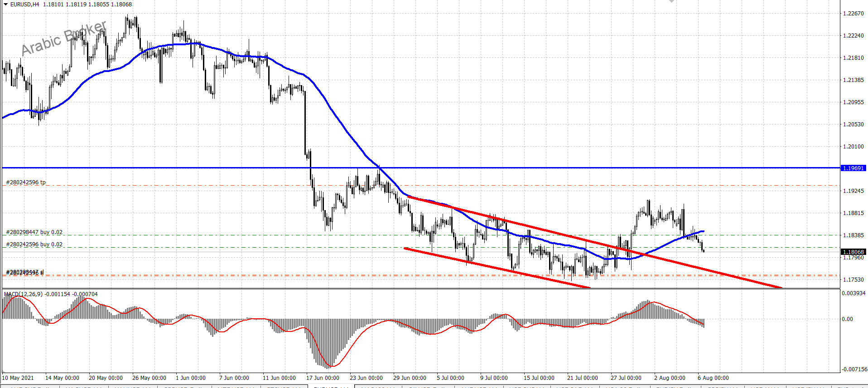Click the 10 May 2021 date label
Screen dimensions: 868x388
coord(18,378)
